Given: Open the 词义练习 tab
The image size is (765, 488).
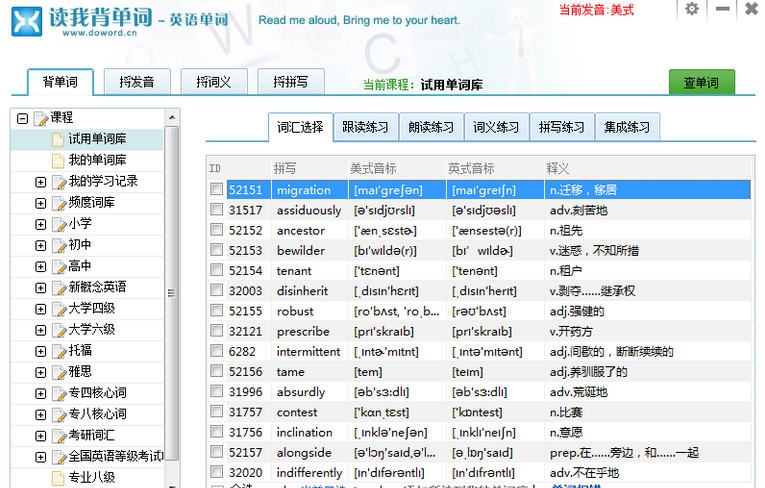Looking at the screenshot, I should coord(496,127).
